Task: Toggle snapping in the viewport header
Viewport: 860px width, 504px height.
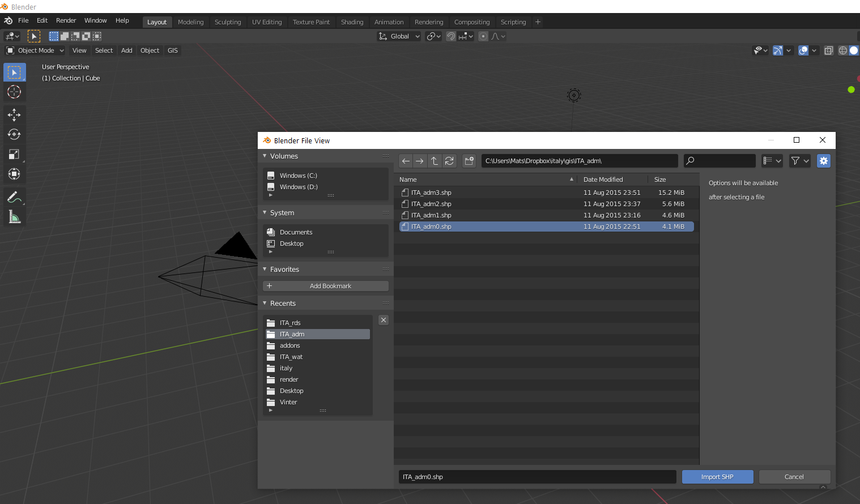Action: coord(451,36)
